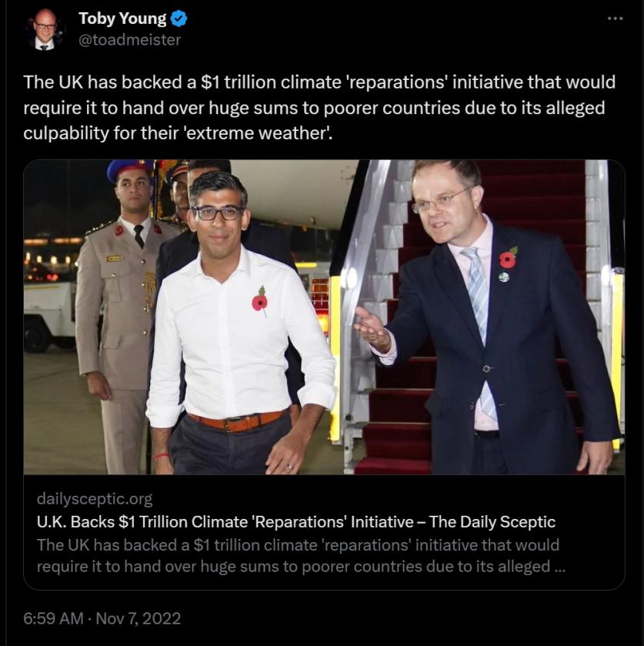
Task: Click the blue verified badge
Action: click(179, 19)
